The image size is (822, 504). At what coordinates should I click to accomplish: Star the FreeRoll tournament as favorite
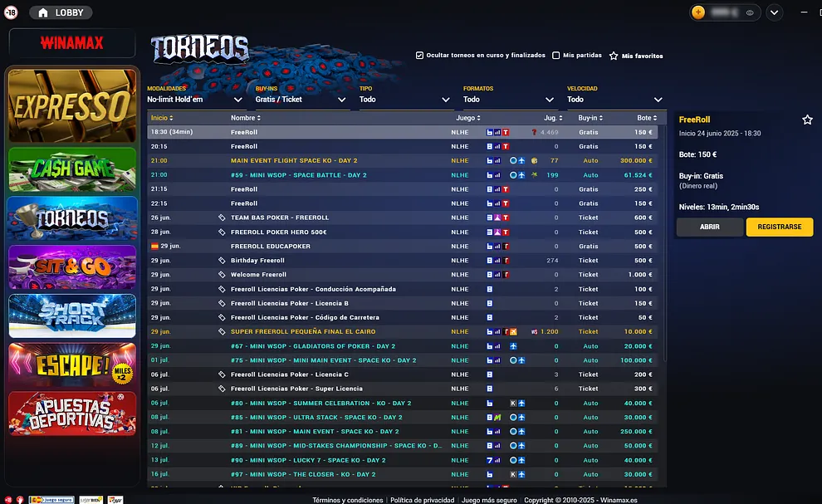(807, 120)
